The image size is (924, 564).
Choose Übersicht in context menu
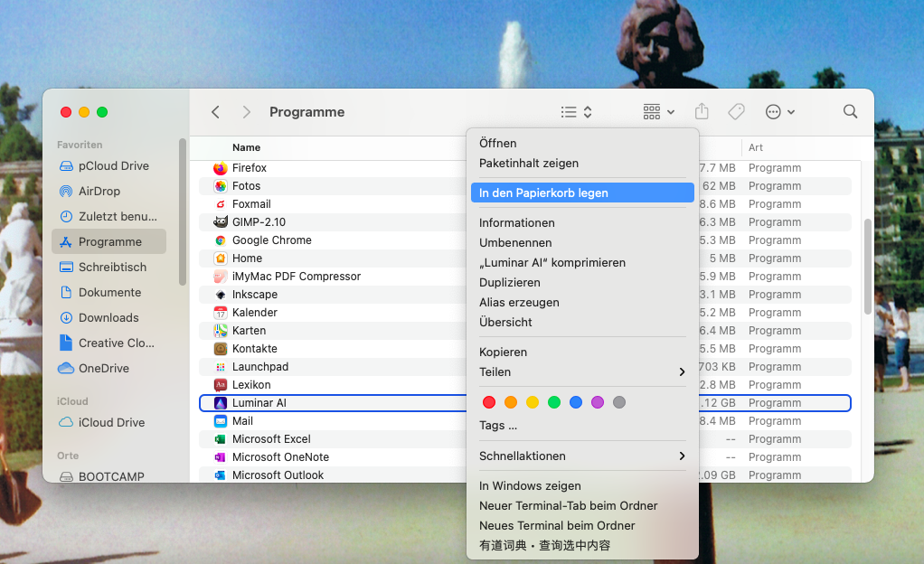click(505, 323)
